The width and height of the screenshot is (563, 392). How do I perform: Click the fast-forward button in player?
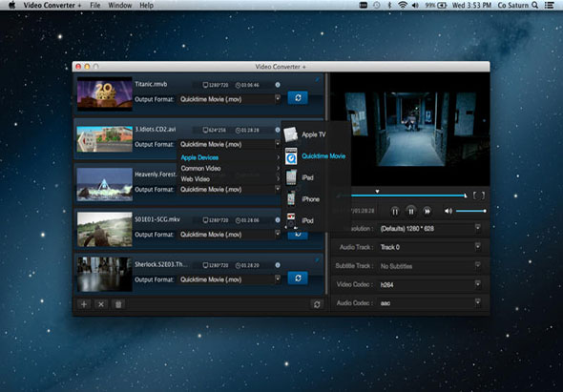click(427, 211)
